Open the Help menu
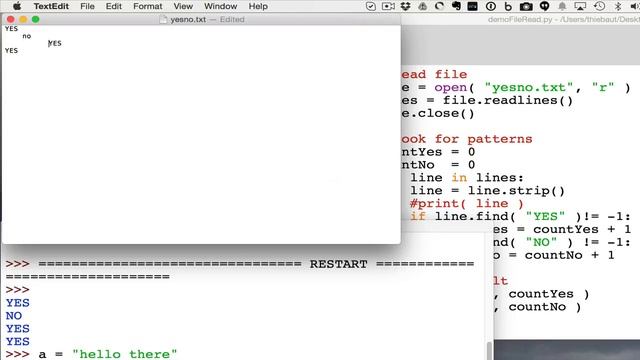 click(258, 6)
